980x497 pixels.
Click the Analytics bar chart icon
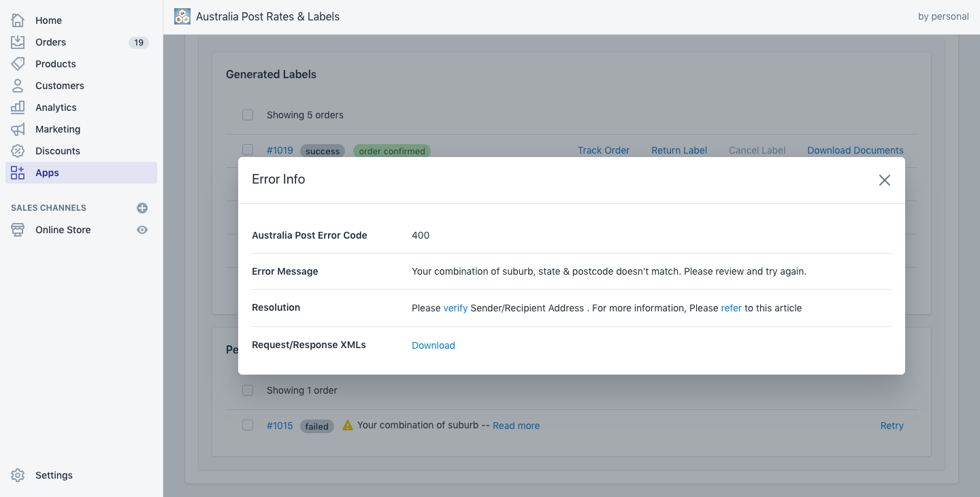(x=18, y=107)
